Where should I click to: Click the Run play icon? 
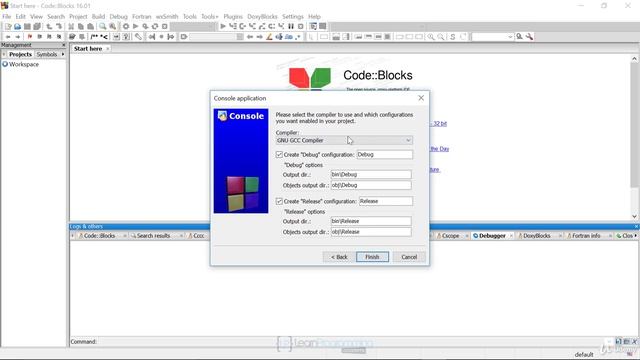136,27
